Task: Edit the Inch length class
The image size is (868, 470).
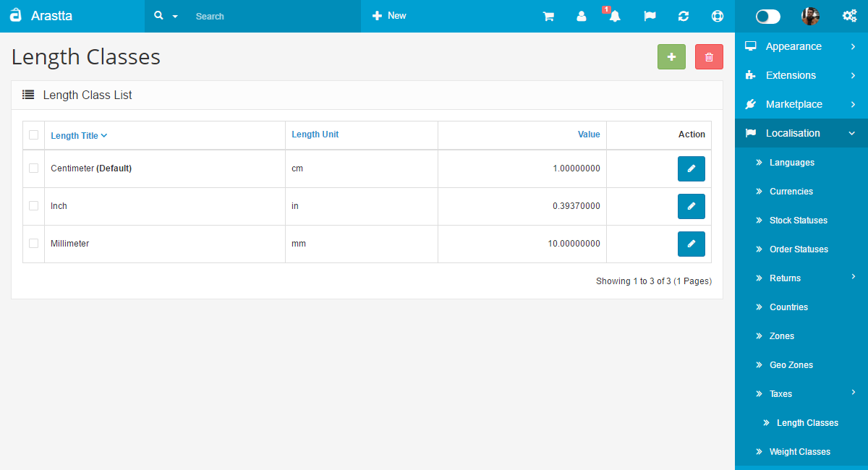Action: pyautogui.click(x=691, y=206)
